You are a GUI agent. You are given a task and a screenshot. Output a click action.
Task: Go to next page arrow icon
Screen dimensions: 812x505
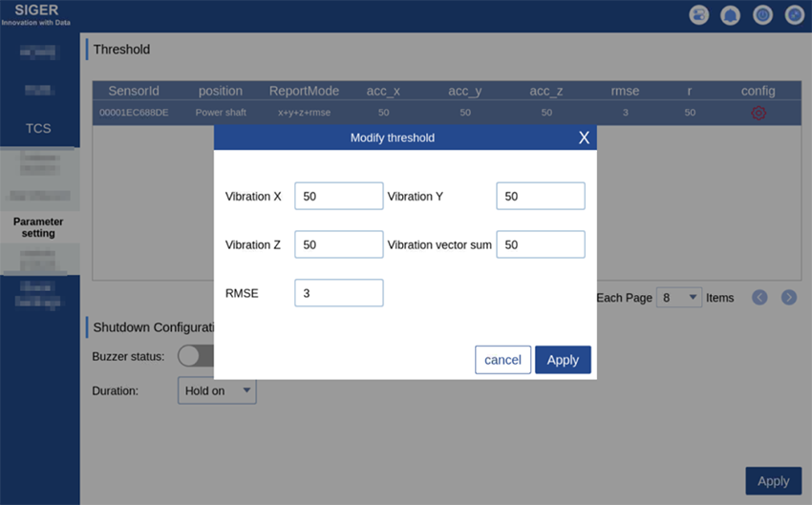[789, 297]
